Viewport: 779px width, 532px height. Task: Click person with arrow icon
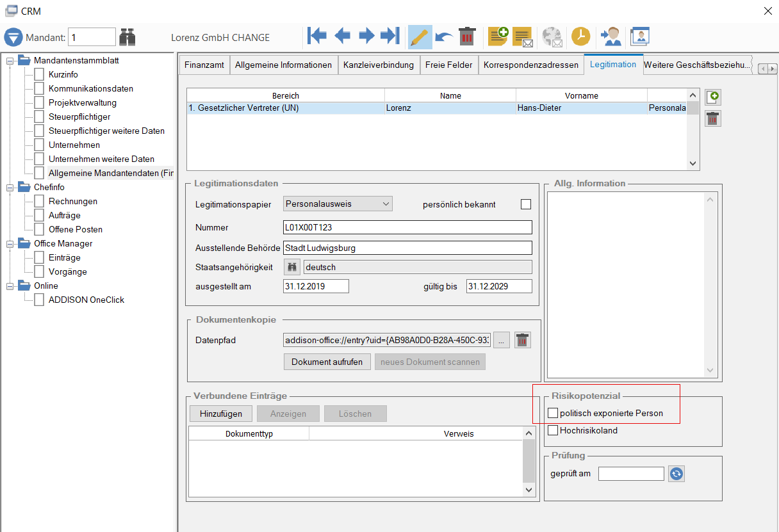pyautogui.click(x=611, y=36)
